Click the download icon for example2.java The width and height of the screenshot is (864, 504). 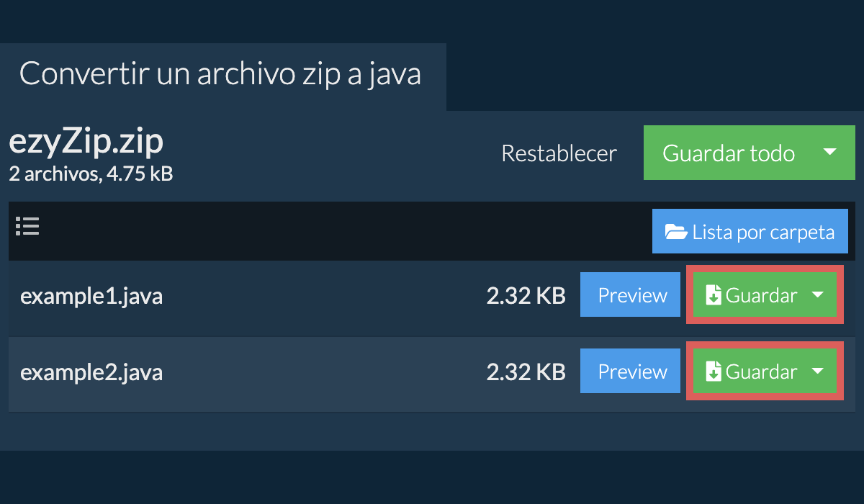point(714,372)
